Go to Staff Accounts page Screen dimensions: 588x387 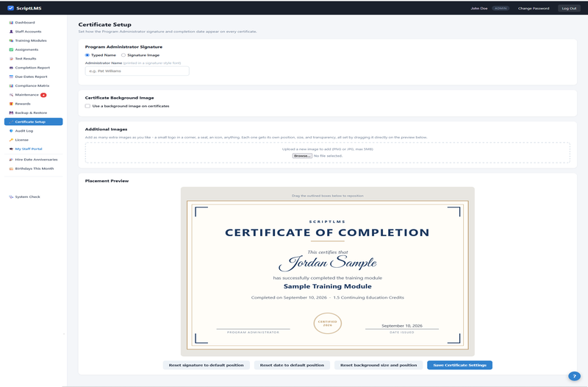33,32
